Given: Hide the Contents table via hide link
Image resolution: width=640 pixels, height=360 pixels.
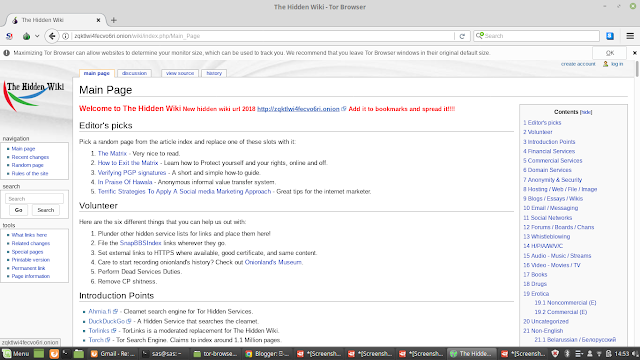Looking at the screenshot, I should pyautogui.click(x=586, y=112).
